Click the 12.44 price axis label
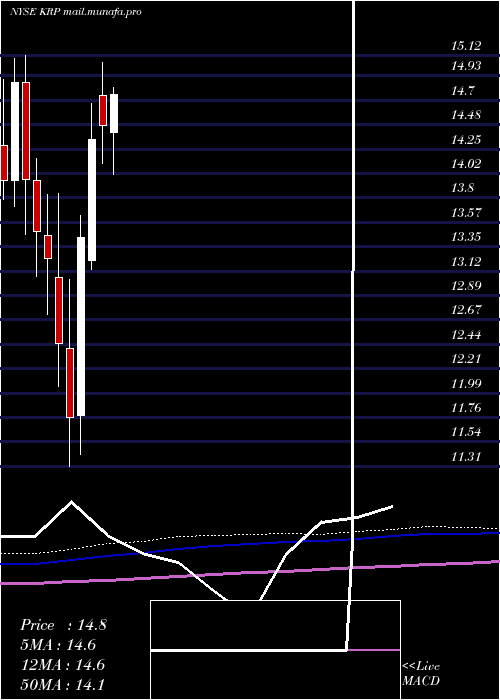Viewport: 500px width, 700px height. click(x=466, y=334)
